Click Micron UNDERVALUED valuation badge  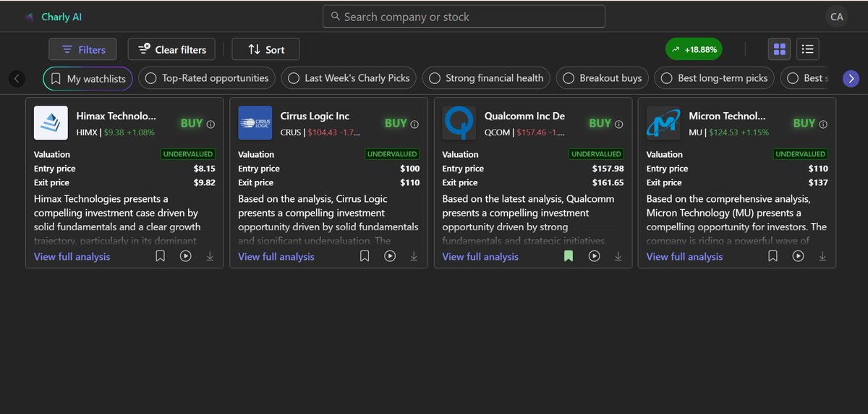pos(801,154)
